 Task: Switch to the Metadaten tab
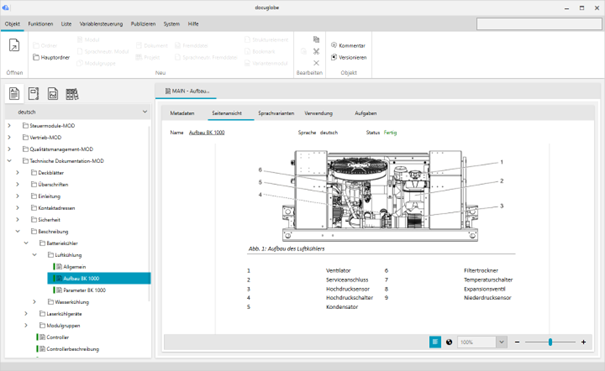pyautogui.click(x=182, y=113)
